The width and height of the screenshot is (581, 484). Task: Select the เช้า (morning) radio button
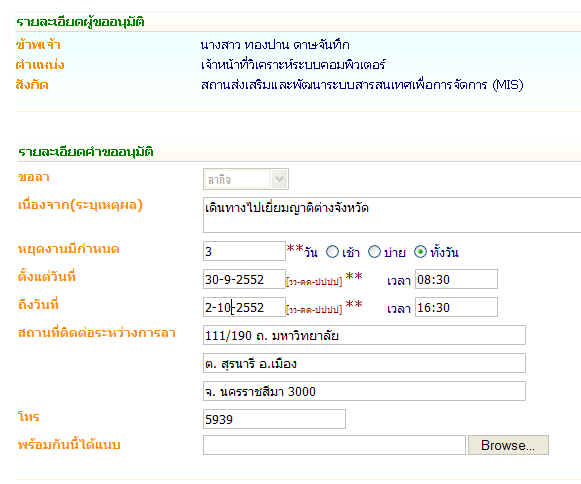coord(332,252)
